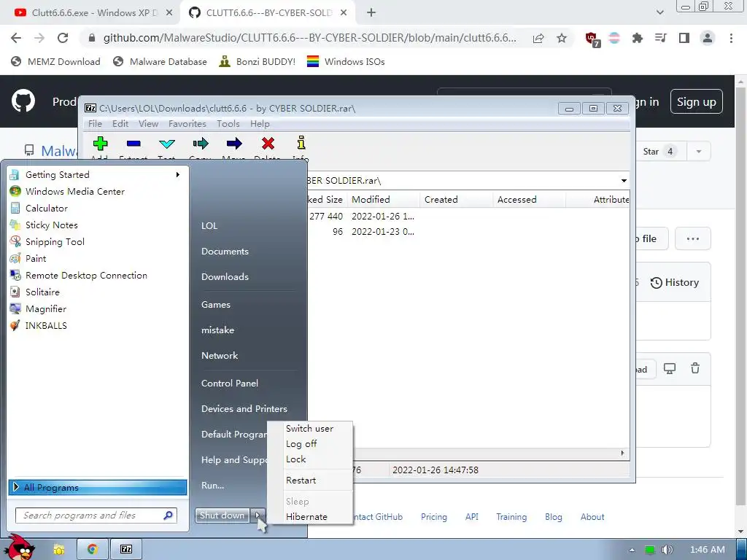Click in Search programs and files box
The height and width of the screenshot is (560, 747).
click(x=96, y=516)
